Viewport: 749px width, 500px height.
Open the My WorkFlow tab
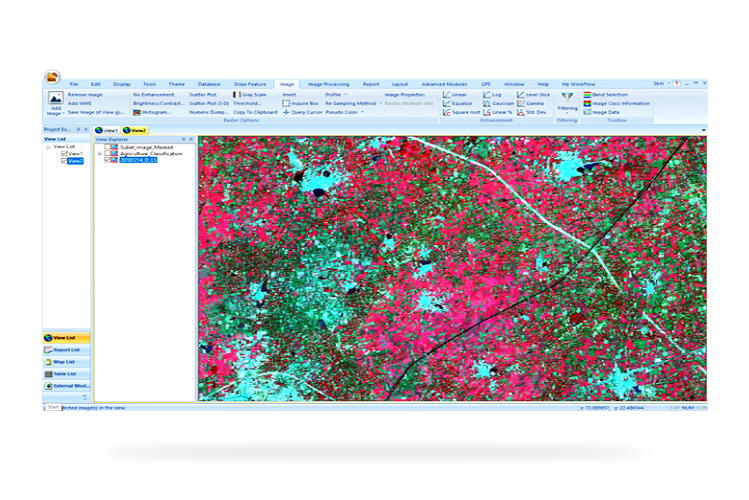(x=578, y=84)
